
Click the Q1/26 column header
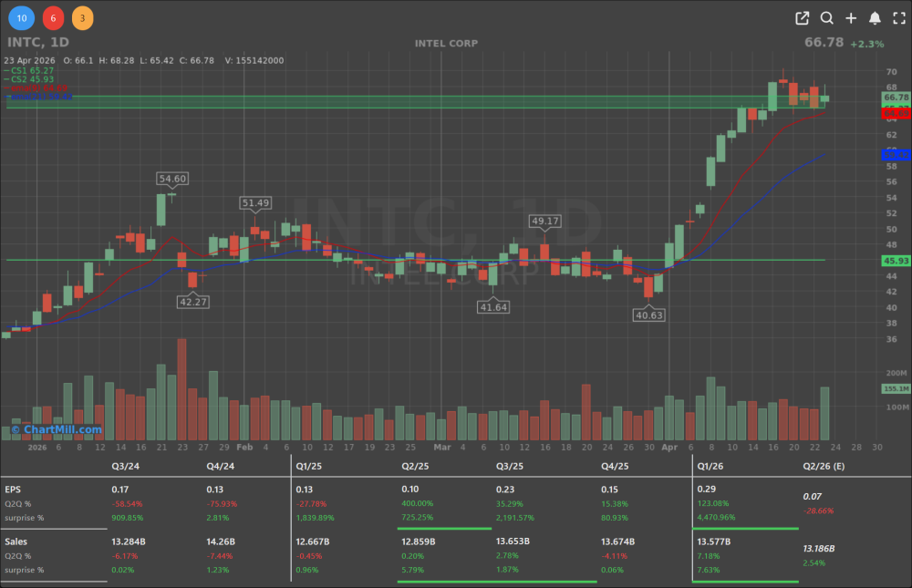pyautogui.click(x=710, y=467)
